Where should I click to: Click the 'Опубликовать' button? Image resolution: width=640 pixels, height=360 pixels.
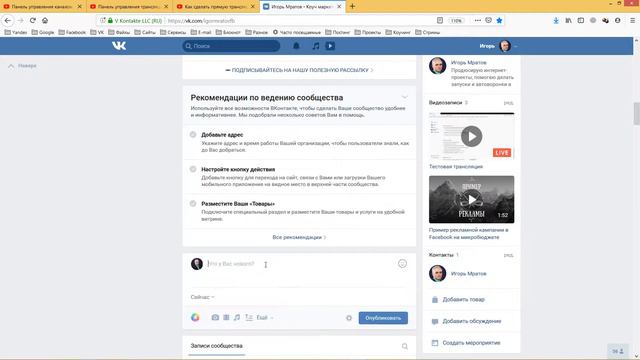coord(383,318)
